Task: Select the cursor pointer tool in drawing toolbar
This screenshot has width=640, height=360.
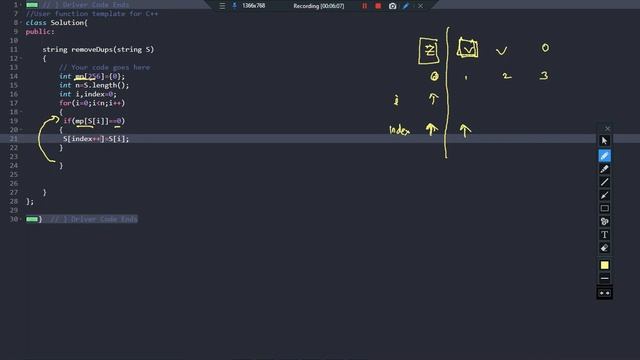Action: [604, 141]
